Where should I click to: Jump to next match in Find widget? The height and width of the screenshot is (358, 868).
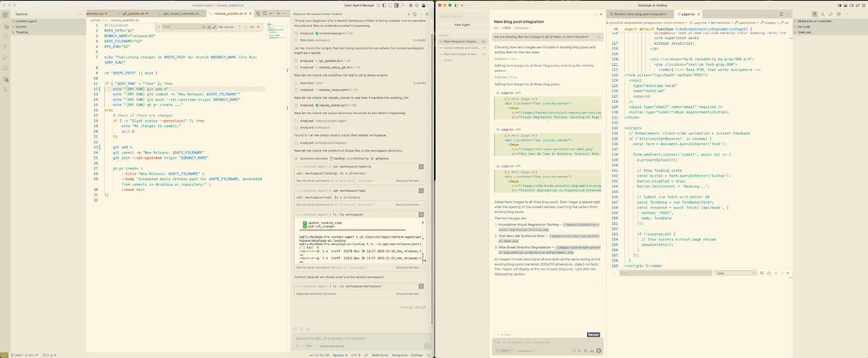point(245,27)
